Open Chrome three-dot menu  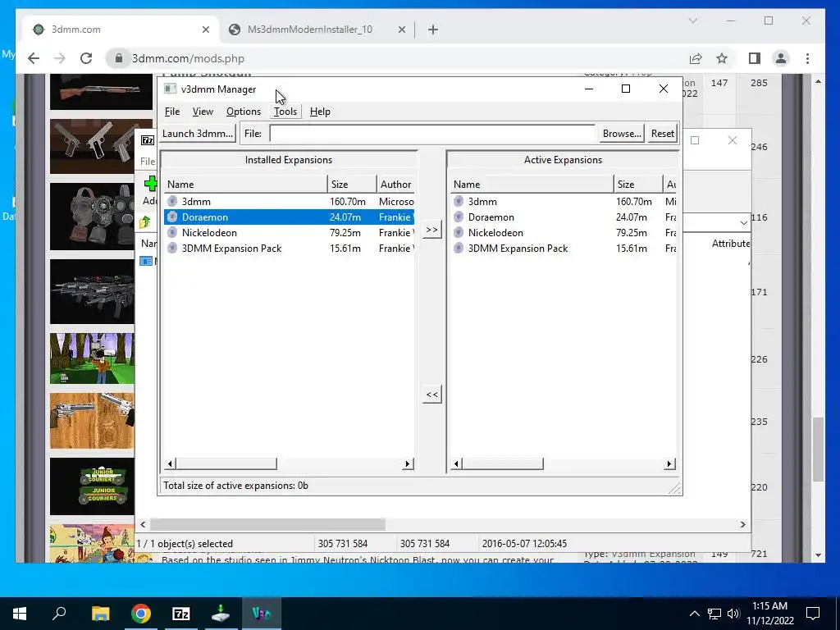pos(807,58)
